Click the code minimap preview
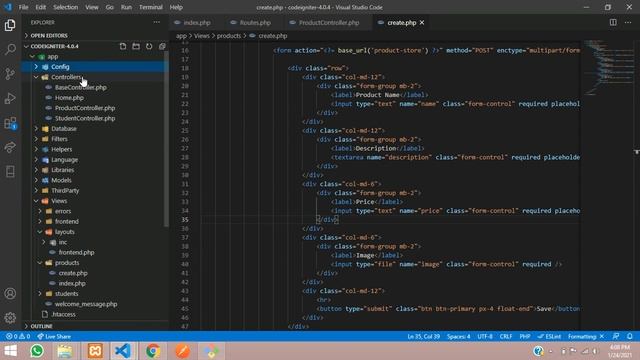Image resolution: width=640 pixels, height=360 pixels. (608, 67)
